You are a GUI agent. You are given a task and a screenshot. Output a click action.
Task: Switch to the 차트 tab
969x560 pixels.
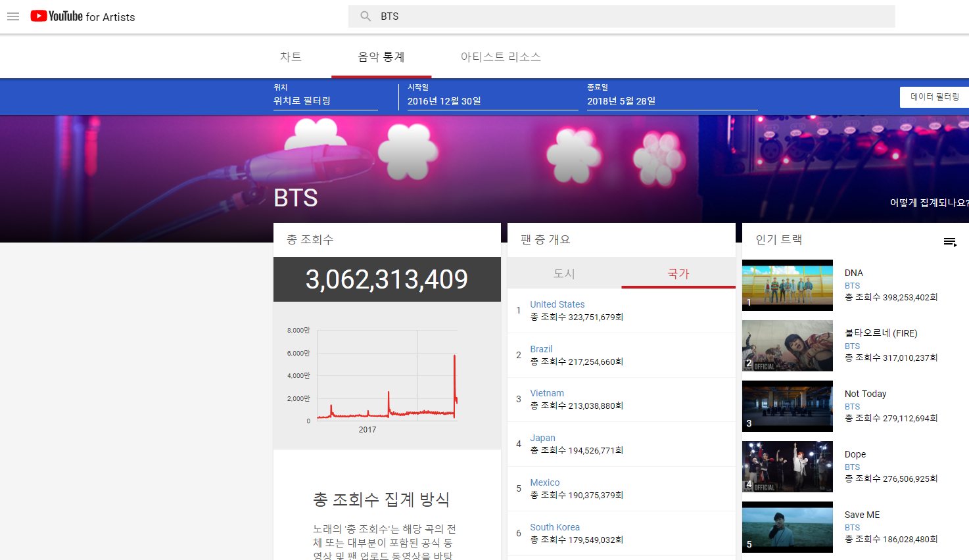click(291, 57)
